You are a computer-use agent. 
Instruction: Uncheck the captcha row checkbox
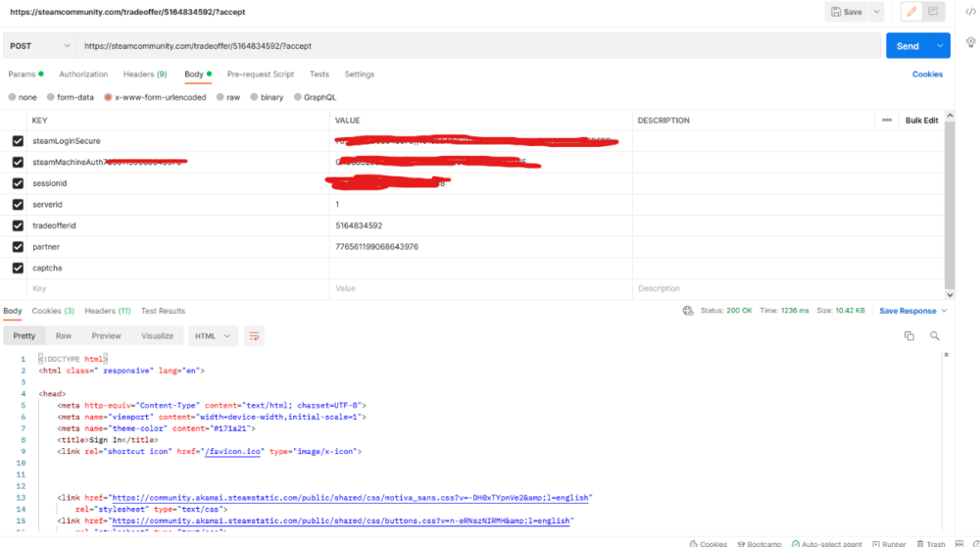coord(18,269)
